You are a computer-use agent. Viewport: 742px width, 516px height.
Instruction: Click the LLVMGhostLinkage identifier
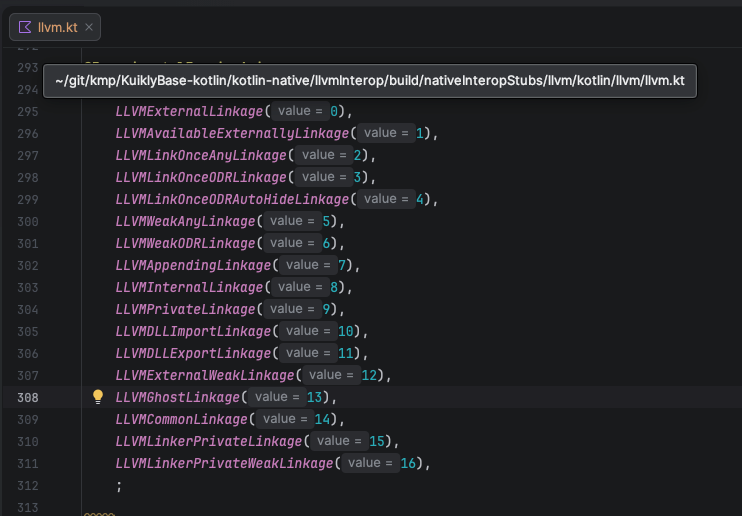point(177,397)
